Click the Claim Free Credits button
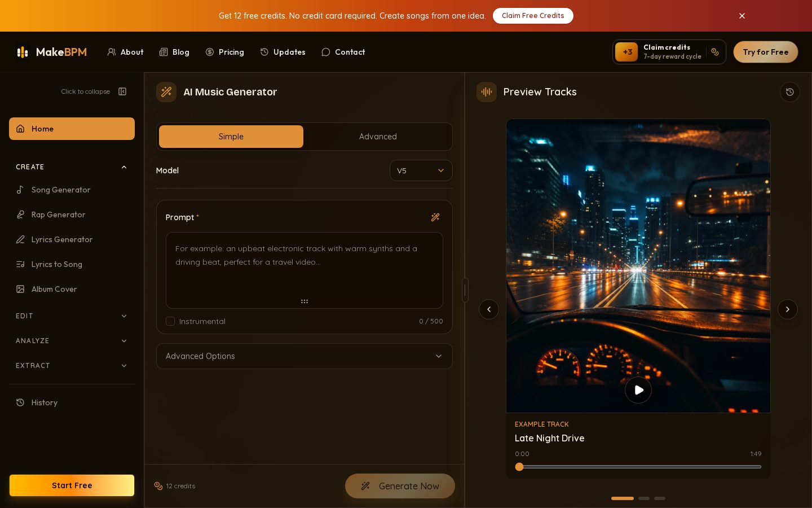 point(533,16)
